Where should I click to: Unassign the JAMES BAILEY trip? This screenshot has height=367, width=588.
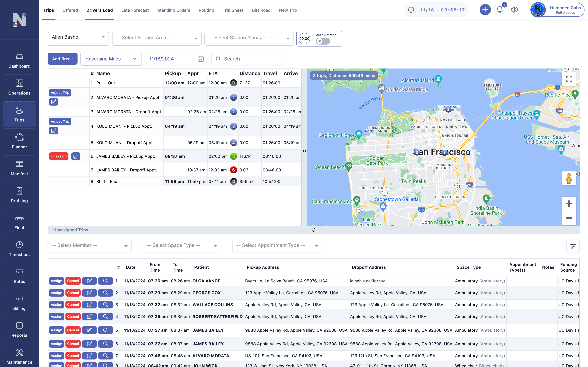pyautogui.click(x=59, y=156)
